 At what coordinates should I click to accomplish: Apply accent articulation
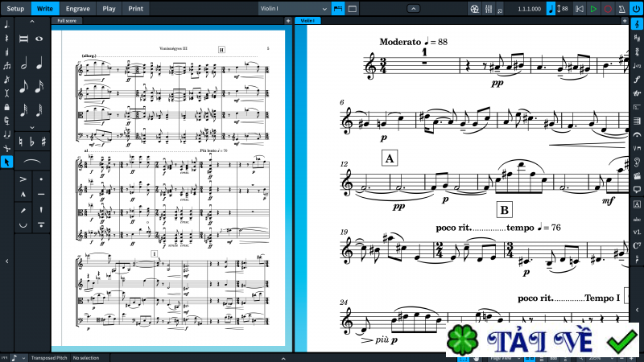23,179
